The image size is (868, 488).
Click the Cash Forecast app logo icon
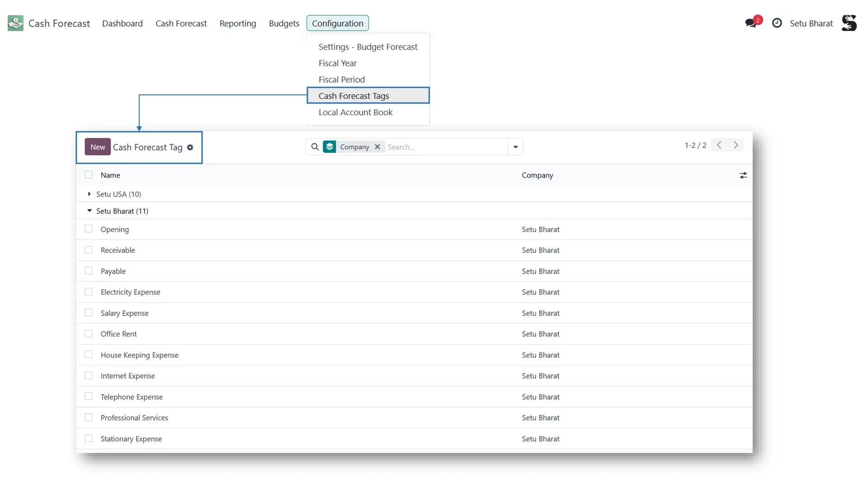15,23
